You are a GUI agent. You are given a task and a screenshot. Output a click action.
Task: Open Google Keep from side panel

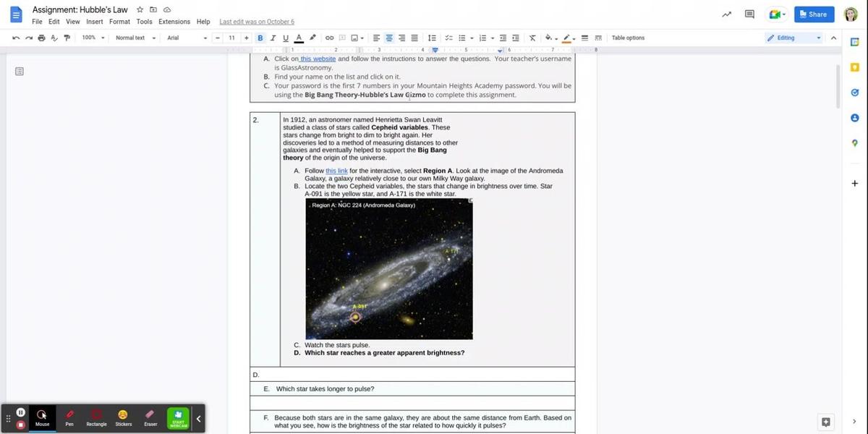(x=854, y=67)
